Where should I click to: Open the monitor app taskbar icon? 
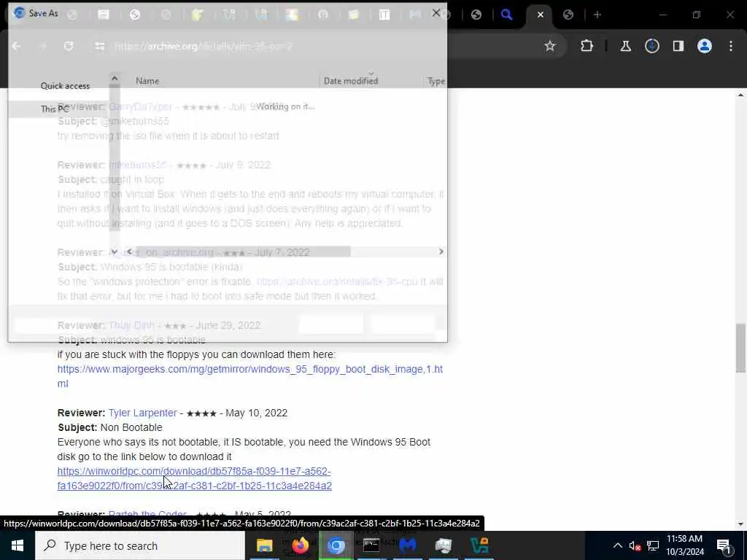click(x=443, y=545)
